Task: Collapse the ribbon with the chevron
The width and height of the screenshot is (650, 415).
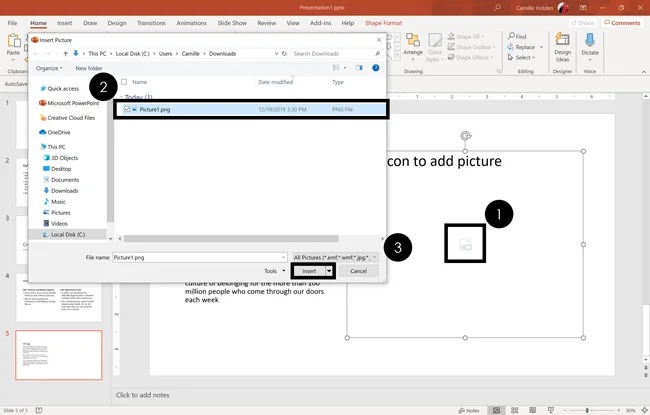Action: [x=644, y=72]
